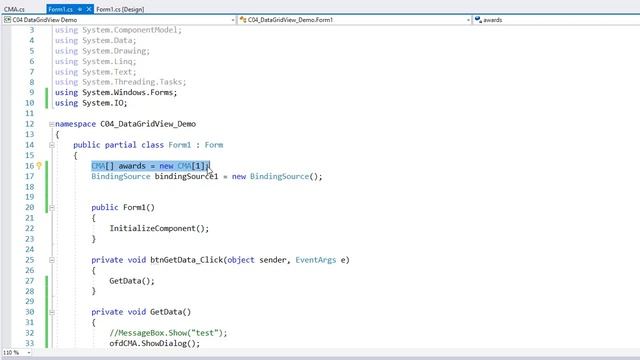Open the Form1.cs [Design] tab
The width and height of the screenshot is (640, 360).
pos(120,9)
